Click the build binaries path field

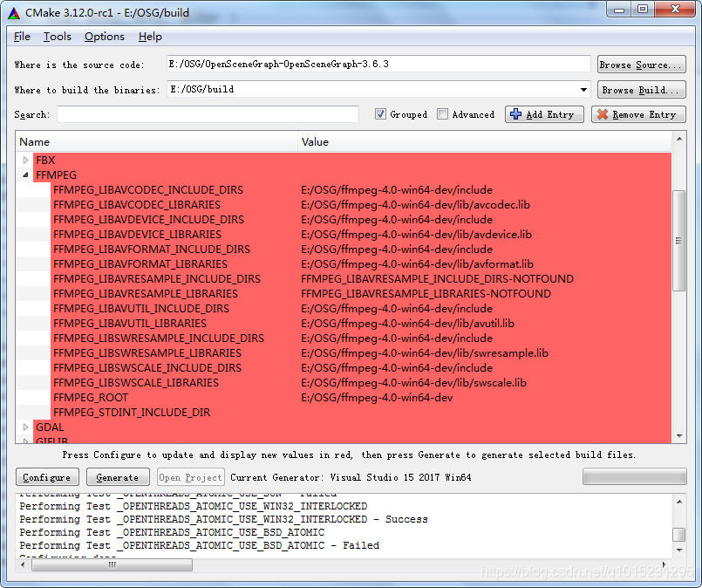coord(378,89)
